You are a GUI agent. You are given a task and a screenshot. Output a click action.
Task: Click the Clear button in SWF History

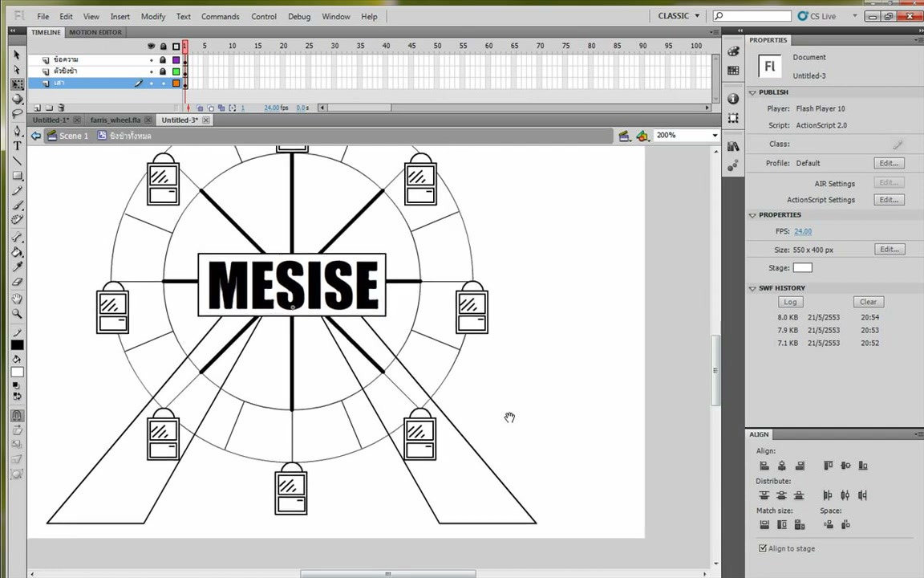pos(868,302)
